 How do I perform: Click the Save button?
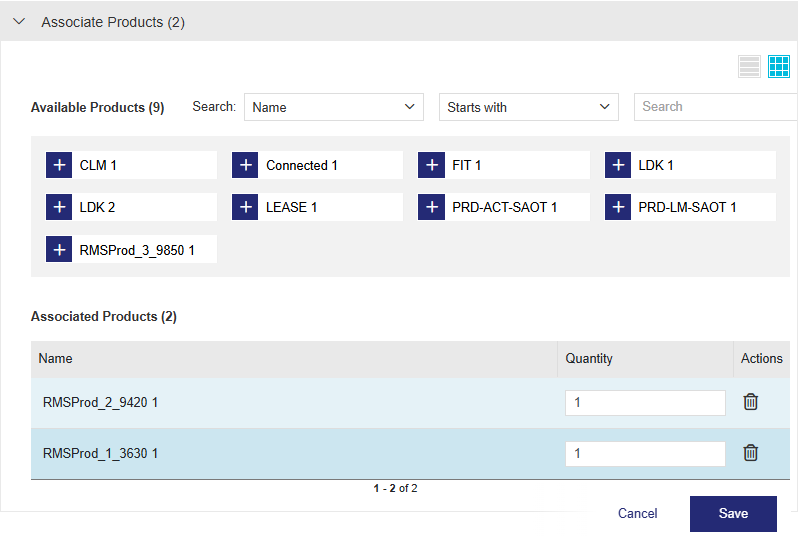(x=733, y=513)
